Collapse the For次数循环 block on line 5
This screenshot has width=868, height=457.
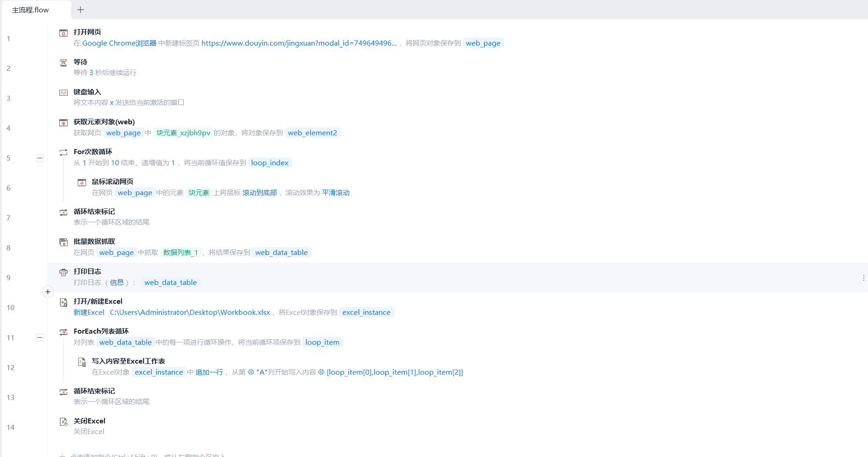(x=40, y=158)
